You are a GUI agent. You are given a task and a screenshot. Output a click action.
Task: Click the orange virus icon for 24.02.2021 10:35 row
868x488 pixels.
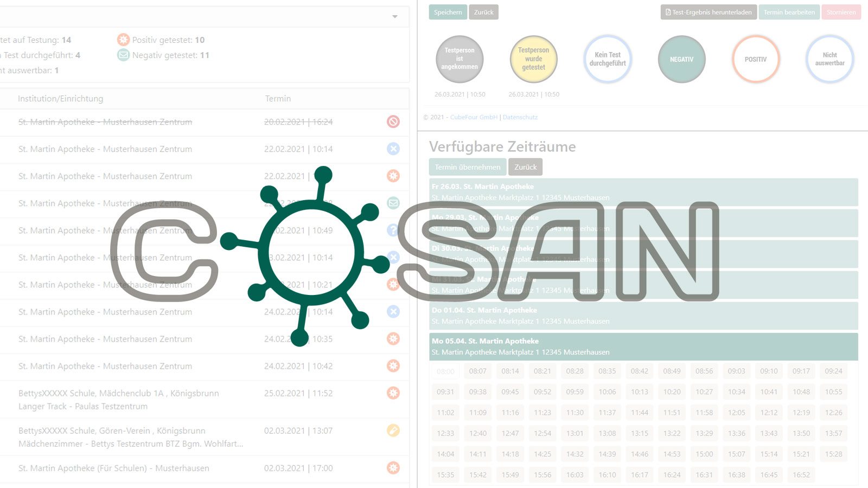[393, 339]
